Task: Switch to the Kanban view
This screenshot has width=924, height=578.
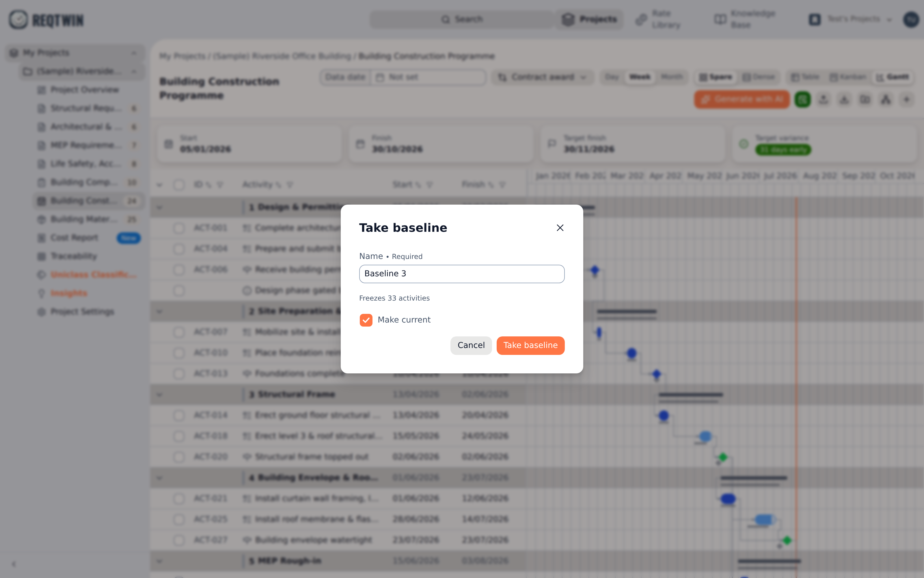Action: point(848,77)
